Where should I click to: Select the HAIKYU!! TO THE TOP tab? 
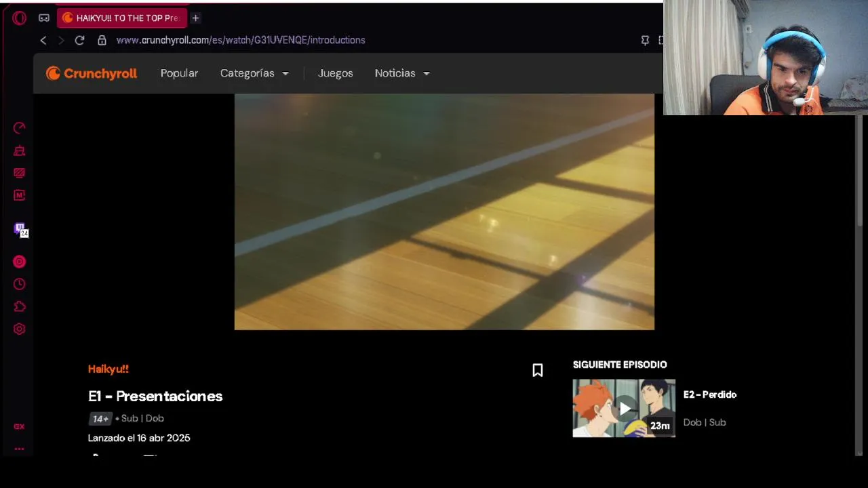point(121,18)
